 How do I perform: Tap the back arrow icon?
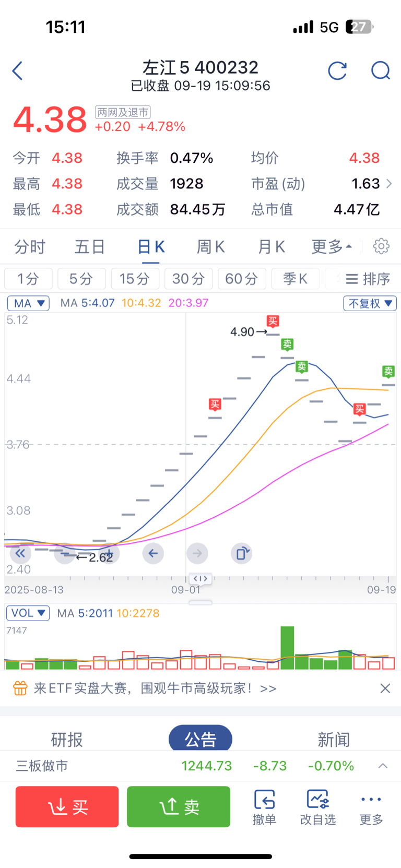click(18, 70)
